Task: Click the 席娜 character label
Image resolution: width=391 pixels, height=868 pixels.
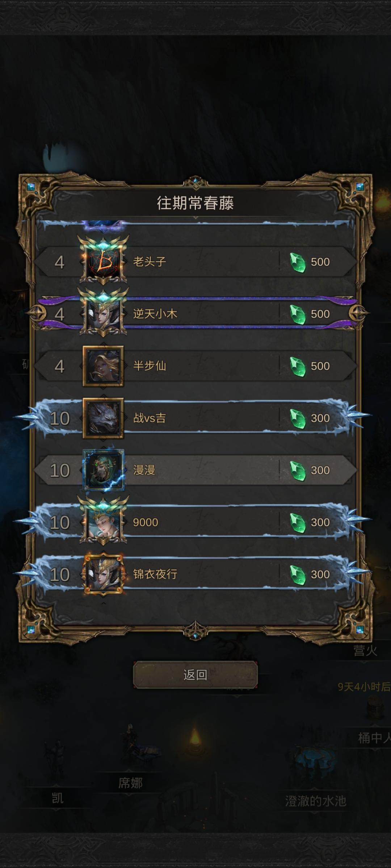Action: click(130, 783)
